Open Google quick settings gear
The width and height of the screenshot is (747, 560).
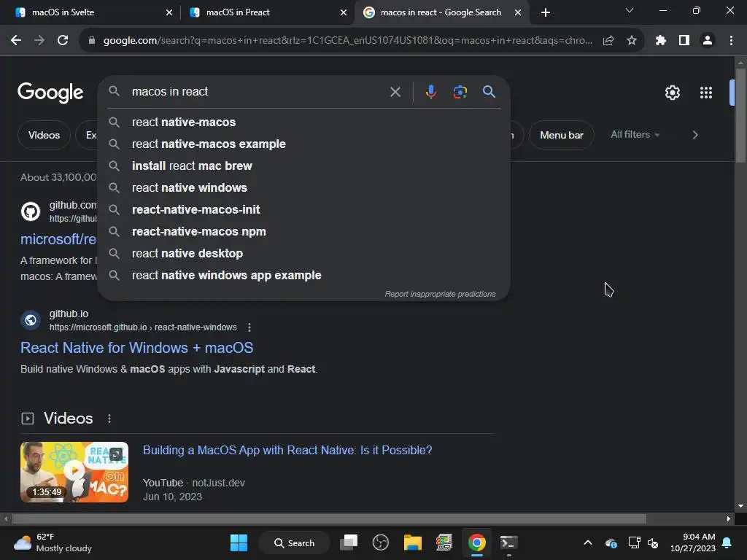pos(672,93)
